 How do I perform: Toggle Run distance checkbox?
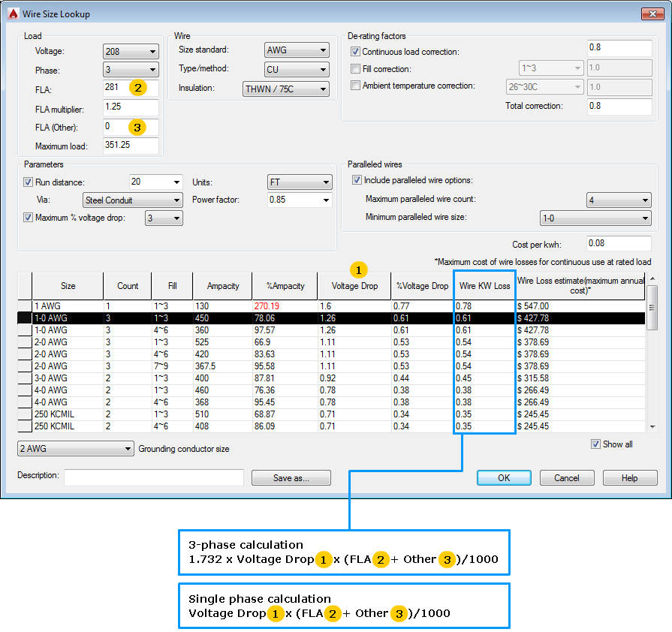pos(28,182)
